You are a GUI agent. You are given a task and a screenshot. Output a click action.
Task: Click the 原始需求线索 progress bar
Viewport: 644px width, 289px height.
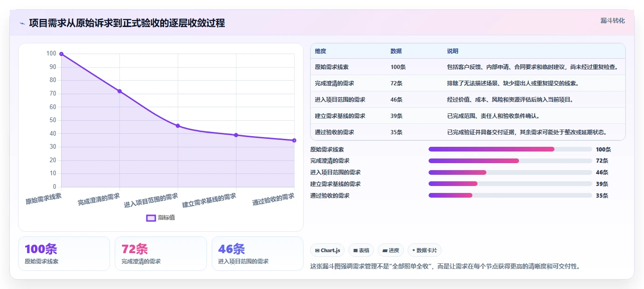click(510, 149)
